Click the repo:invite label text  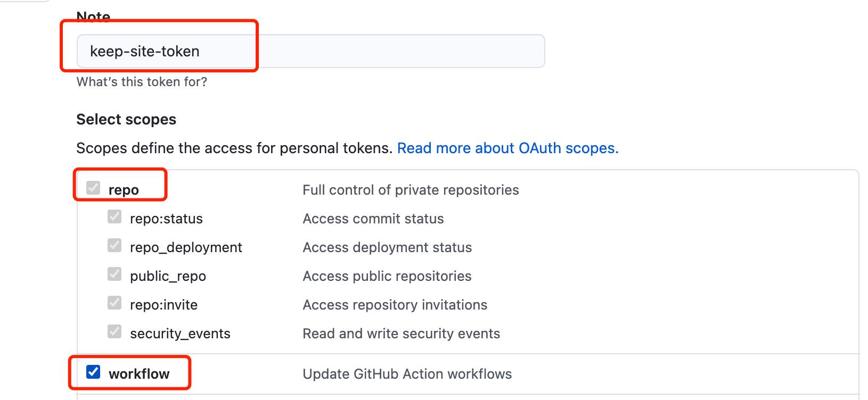point(163,305)
